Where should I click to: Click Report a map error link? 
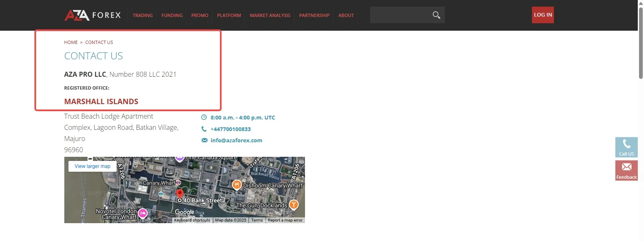[x=285, y=220]
